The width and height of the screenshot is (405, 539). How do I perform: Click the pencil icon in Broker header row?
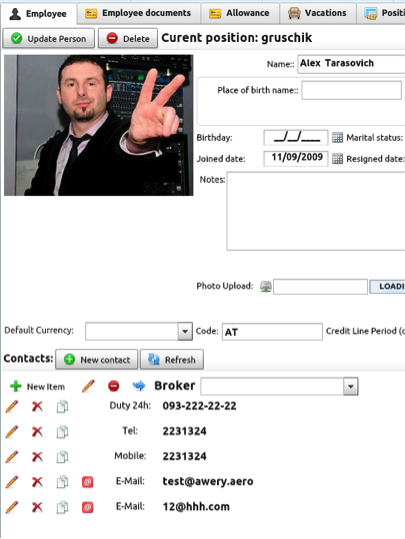(x=88, y=386)
